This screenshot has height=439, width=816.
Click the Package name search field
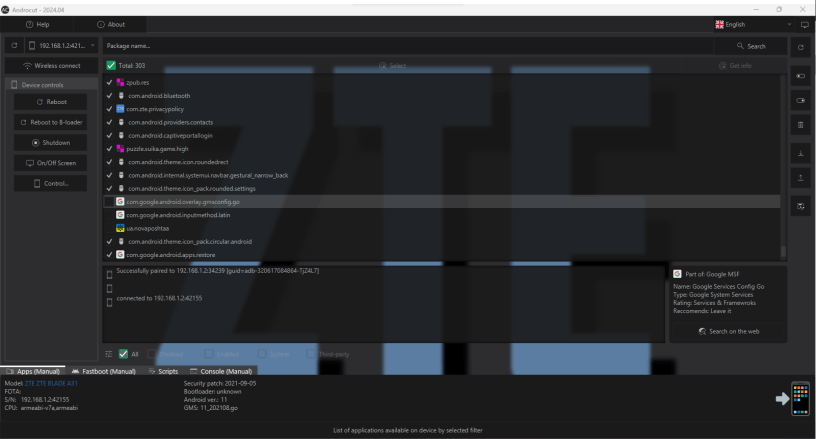pyautogui.click(x=408, y=46)
